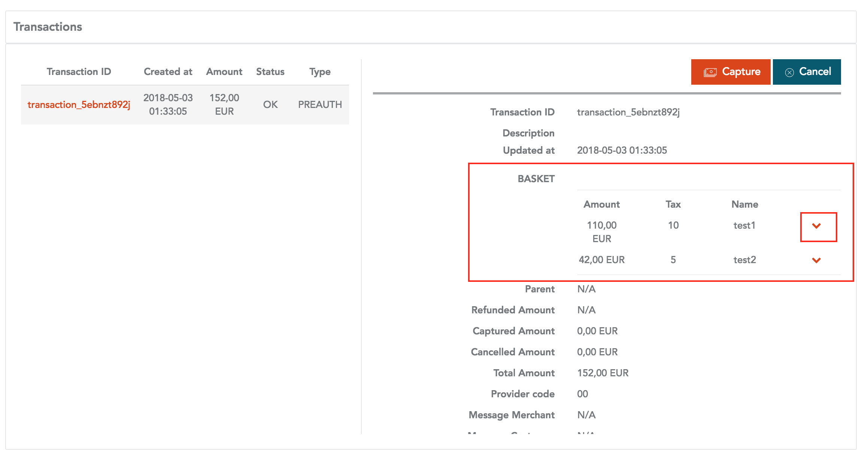This screenshot has width=868, height=461.
Task: Click the Status column header
Action: [270, 72]
